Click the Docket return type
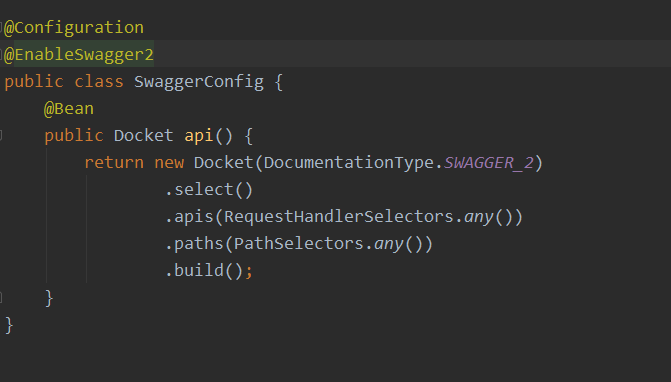The width and height of the screenshot is (671, 382). (x=143, y=136)
